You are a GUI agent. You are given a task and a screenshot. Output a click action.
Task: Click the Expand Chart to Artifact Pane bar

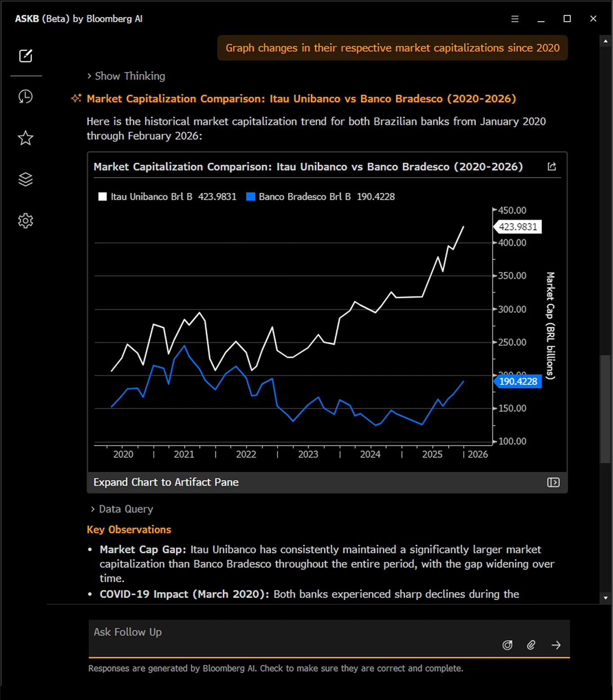166,482
